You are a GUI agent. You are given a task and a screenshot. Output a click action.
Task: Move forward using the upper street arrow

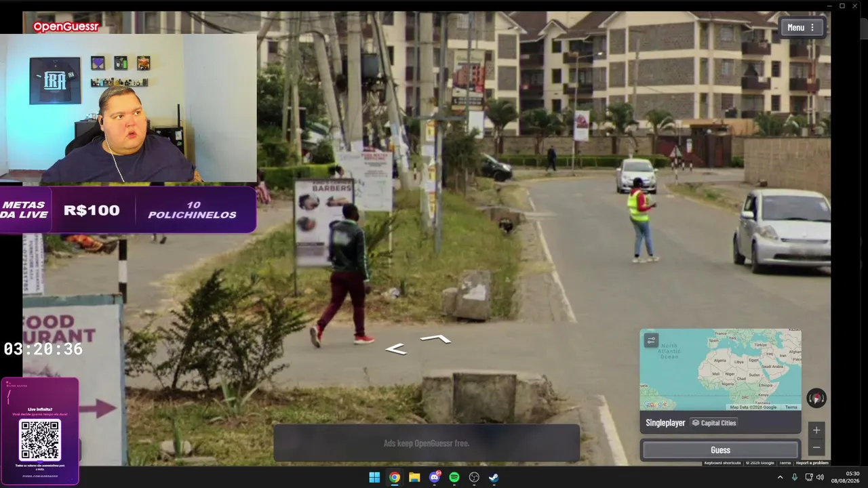(435, 338)
